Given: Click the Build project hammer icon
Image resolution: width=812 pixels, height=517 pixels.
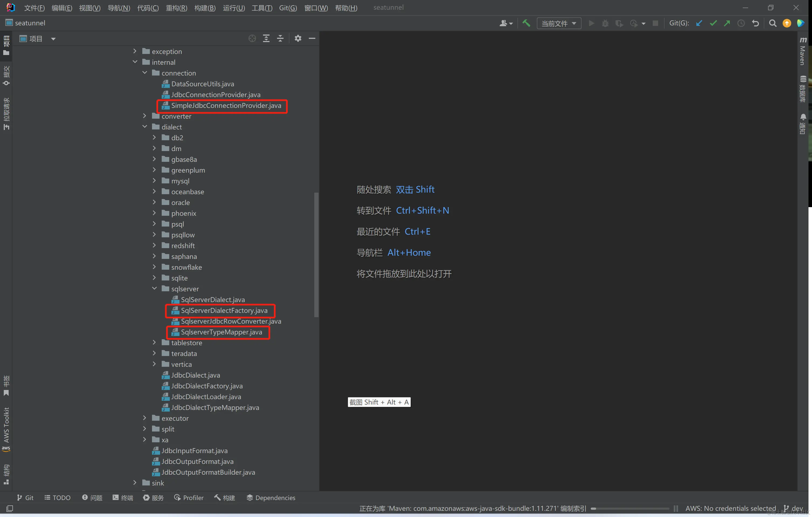Looking at the screenshot, I should pyautogui.click(x=526, y=23).
